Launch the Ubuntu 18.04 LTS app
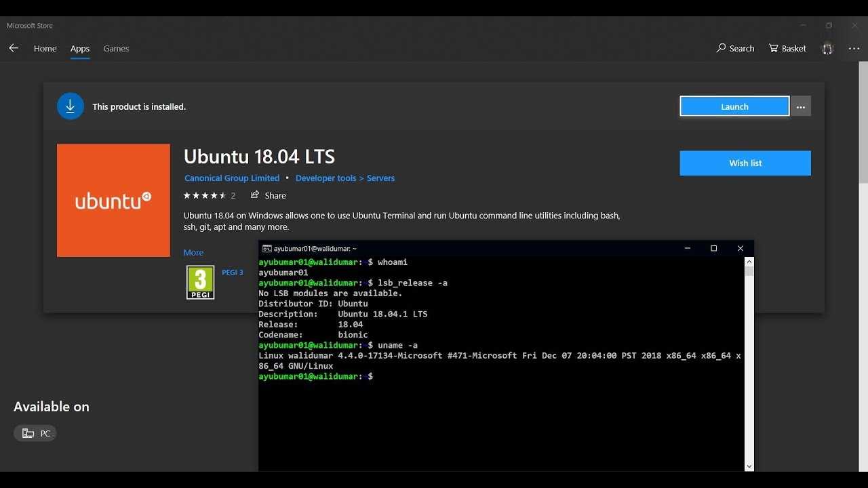This screenshot has width=868, height=488. click(734, 106)
